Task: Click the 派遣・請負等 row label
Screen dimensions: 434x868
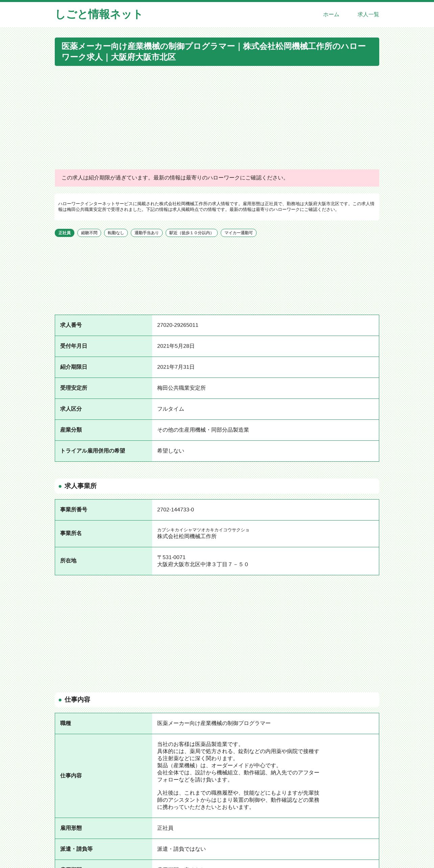Action: click(76, 849)
